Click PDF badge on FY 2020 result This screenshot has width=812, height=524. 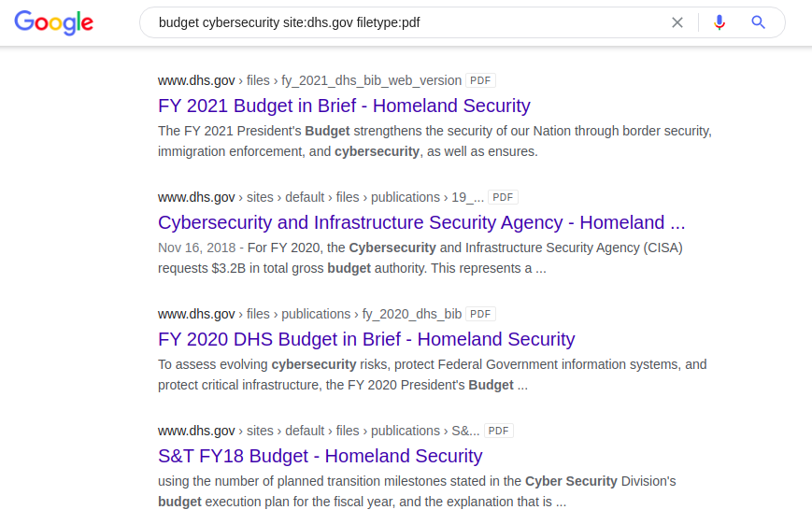point(480,314)
